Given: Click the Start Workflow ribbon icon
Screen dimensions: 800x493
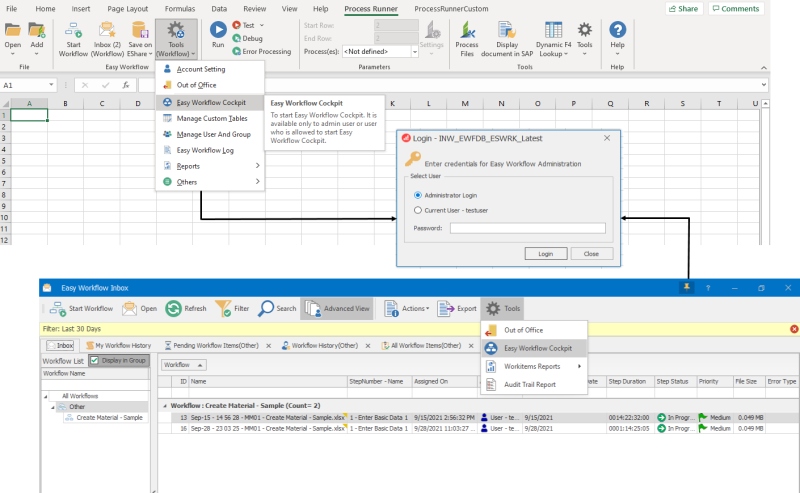Looking at the screenshot, I should click(x=73, y=36).
